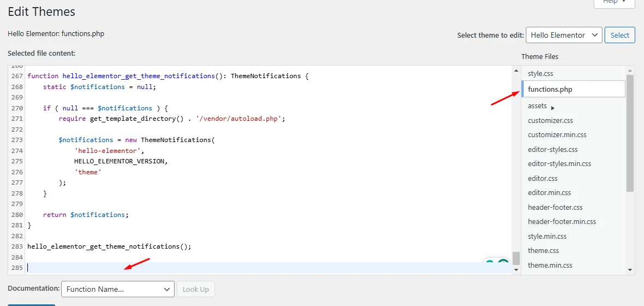
Task: Expand the assets folder
Action: (x=541, y=106)
